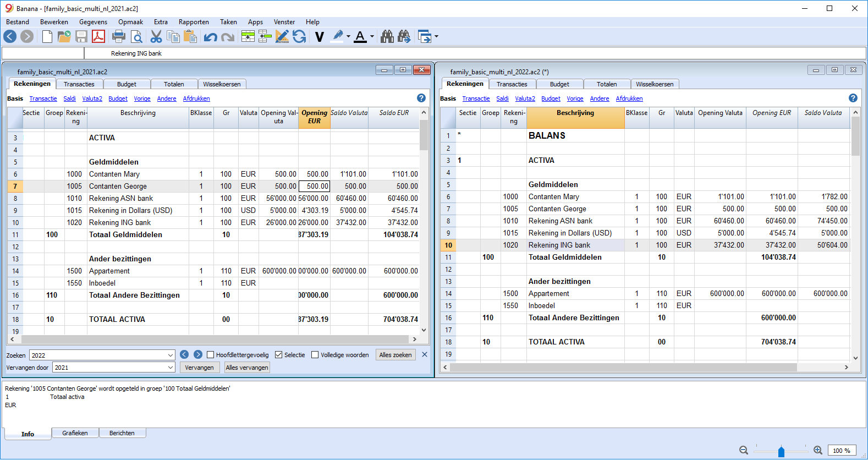
Task: Open the Bestand menu
Action: click(18, 22)
